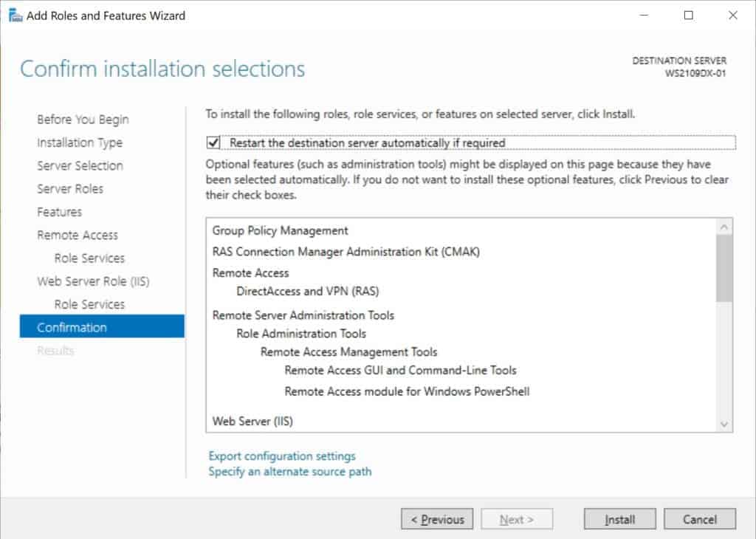
Task: Click Export configuration settings link
Action: (281, 456)
